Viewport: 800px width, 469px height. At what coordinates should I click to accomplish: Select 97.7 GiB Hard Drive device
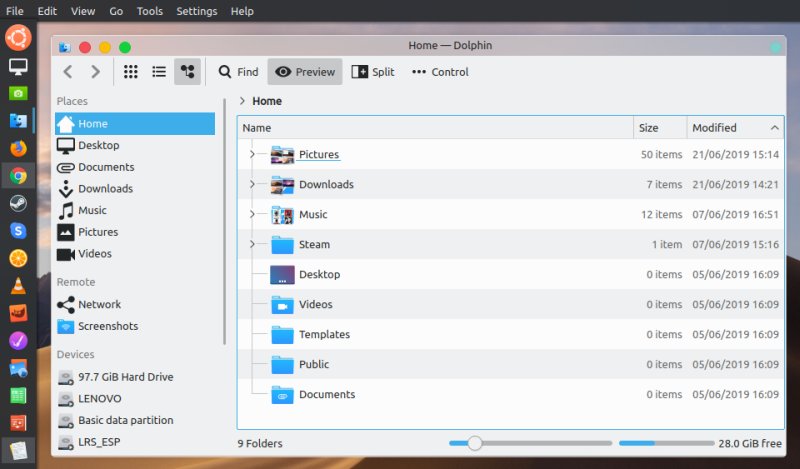125,377
